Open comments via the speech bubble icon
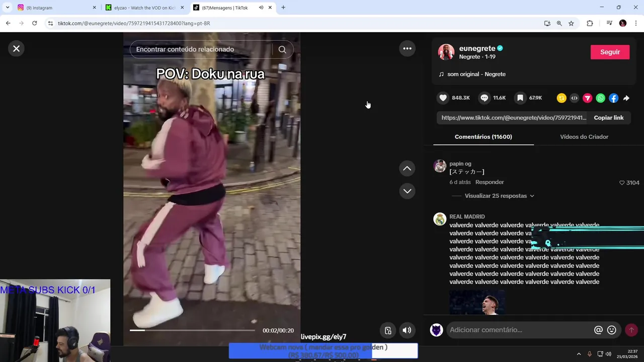The width and height of the screenshot is (644, 362). coord(484,98)
